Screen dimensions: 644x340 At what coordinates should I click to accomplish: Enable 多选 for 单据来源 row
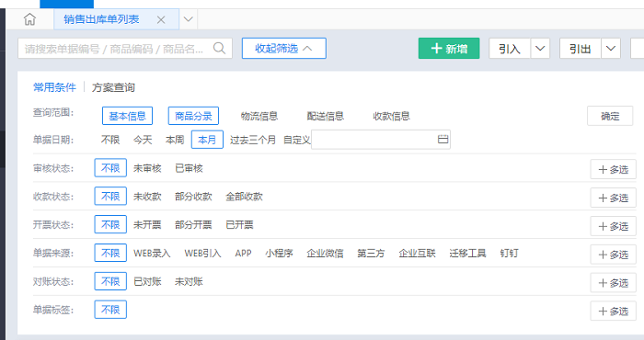(614, 255)
